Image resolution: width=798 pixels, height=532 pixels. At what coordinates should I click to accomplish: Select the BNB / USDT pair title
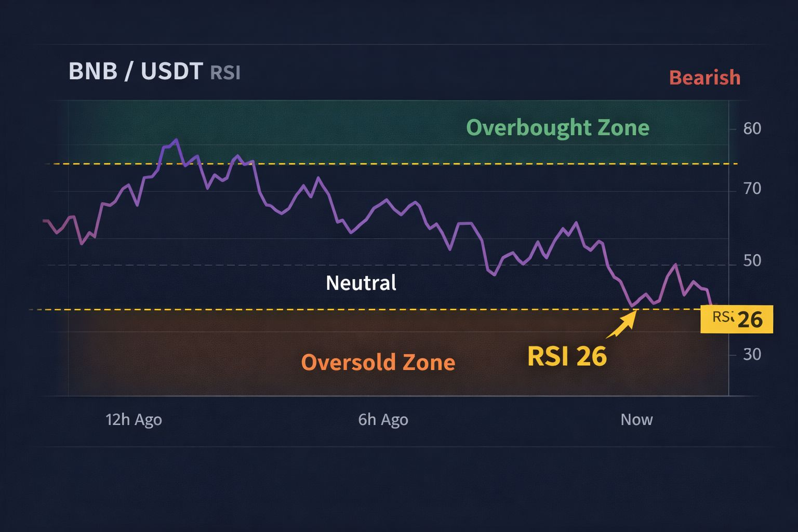[x=135, y=71]
